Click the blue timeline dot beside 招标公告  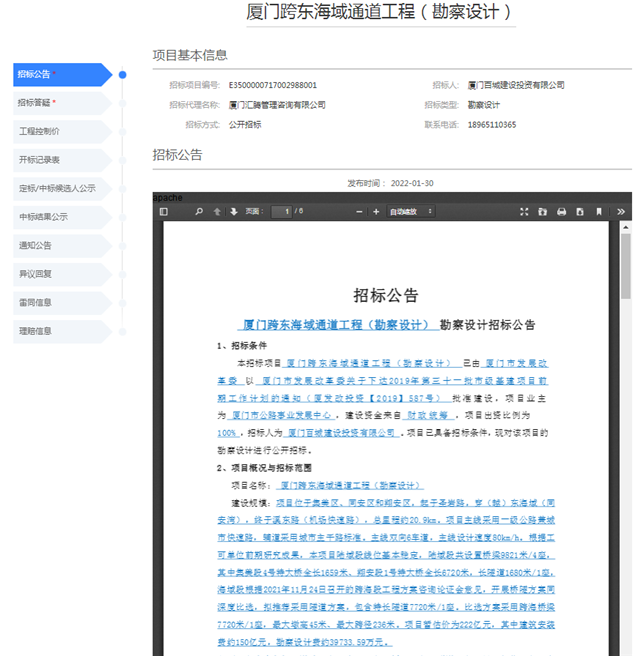123,75
